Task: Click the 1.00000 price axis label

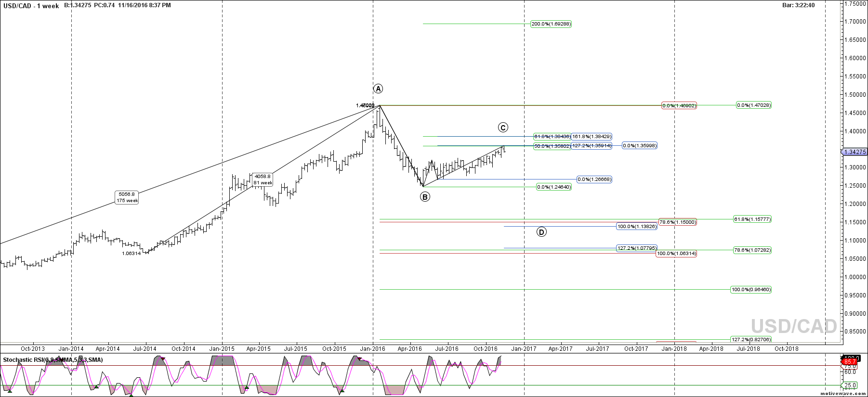Action: tap(855, 277)
